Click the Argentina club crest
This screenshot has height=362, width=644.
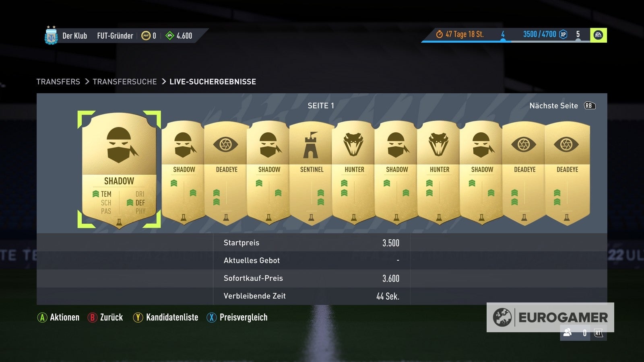pyautogui.click(x=51, y=36)
